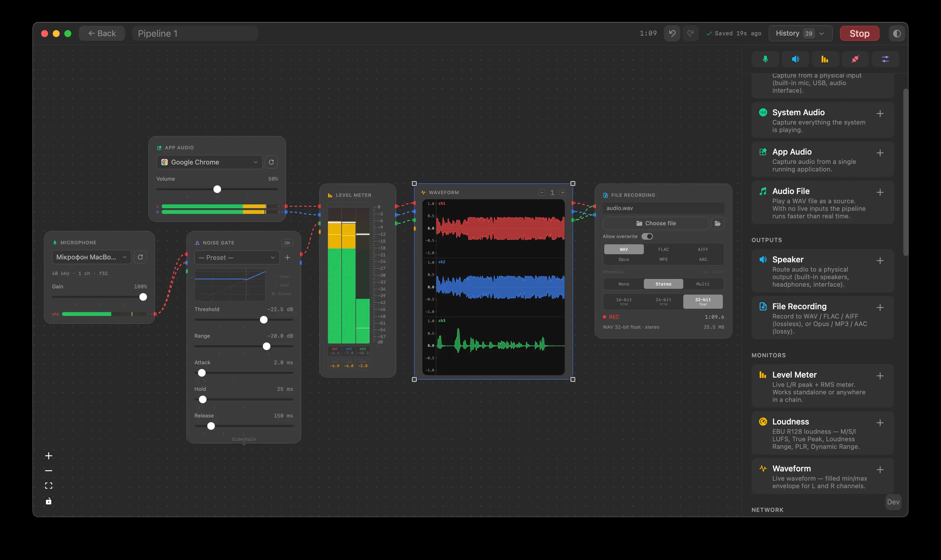The height and width of the screenshot is (560, 941).
Task: Select 16-bit PCM bit depth
Action: 624,302
